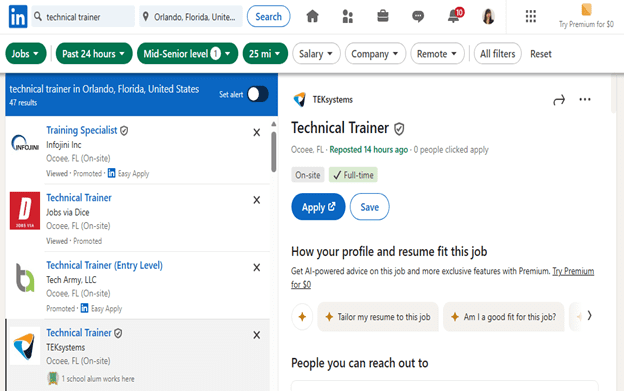
Task: Open All filters panel
Action: [x=497, y=53]
